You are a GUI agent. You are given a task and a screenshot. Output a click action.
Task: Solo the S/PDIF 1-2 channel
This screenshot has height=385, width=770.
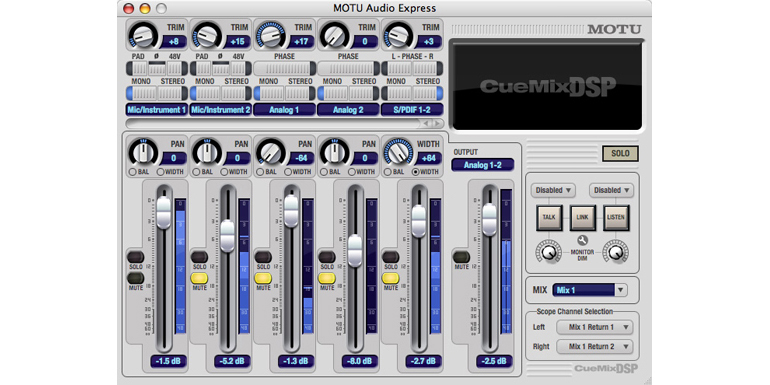pos(391,257)
